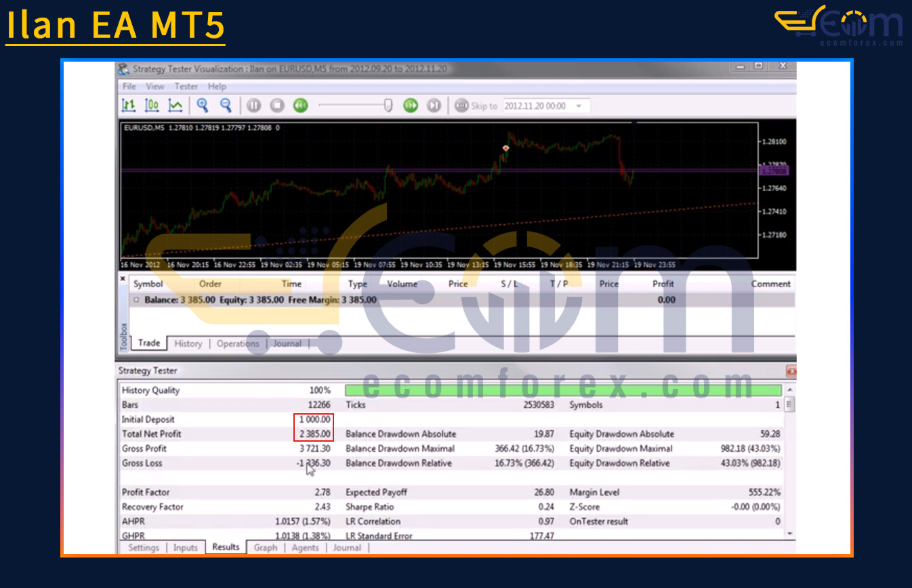Click the T / P column header

coord(559,284)
